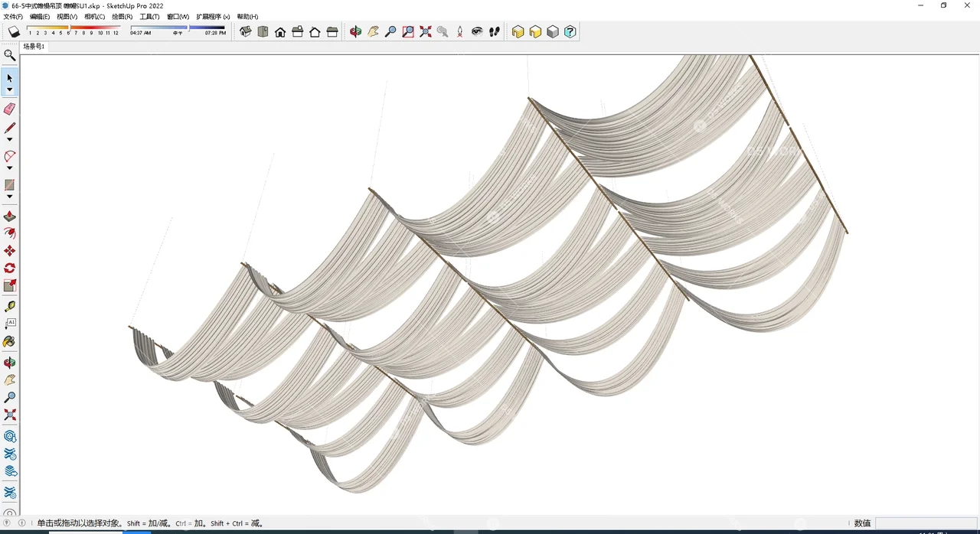Activate the Look Around eye tool
This screenshot has width=980, height=534.
[x=476, y=31]
